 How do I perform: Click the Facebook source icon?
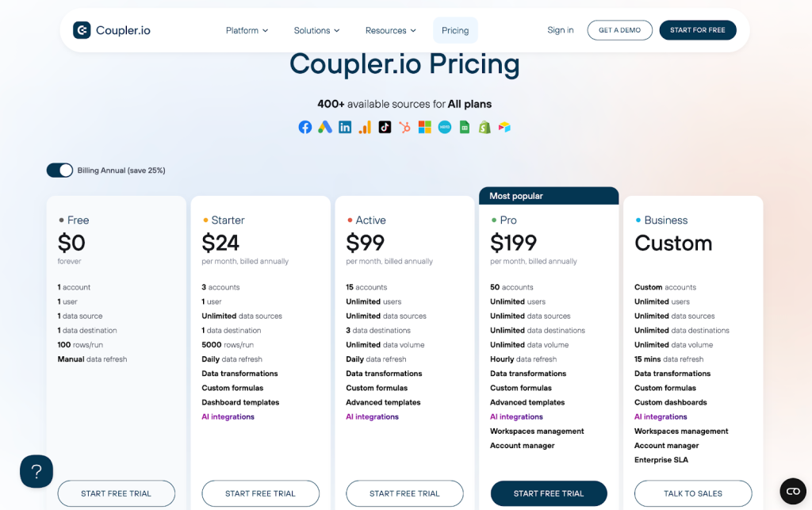[305, 127]
